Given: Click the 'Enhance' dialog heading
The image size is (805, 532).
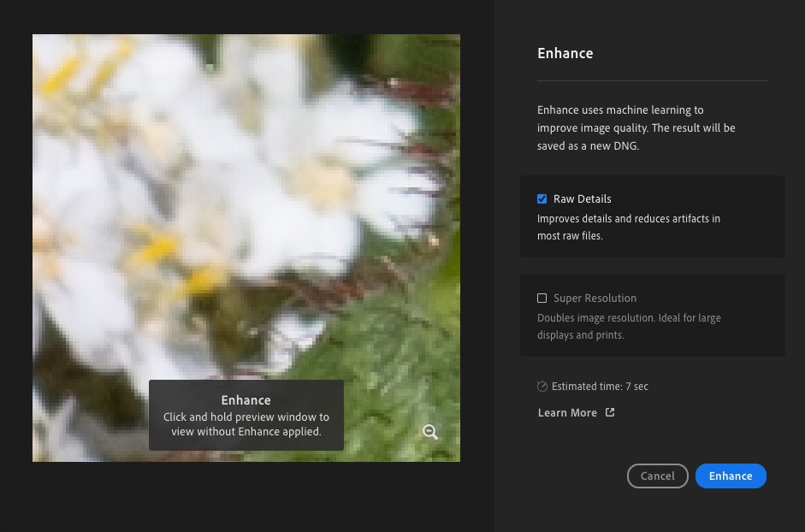Looking at the screenshot, I should pyautogui.click(x=565, y=53).
